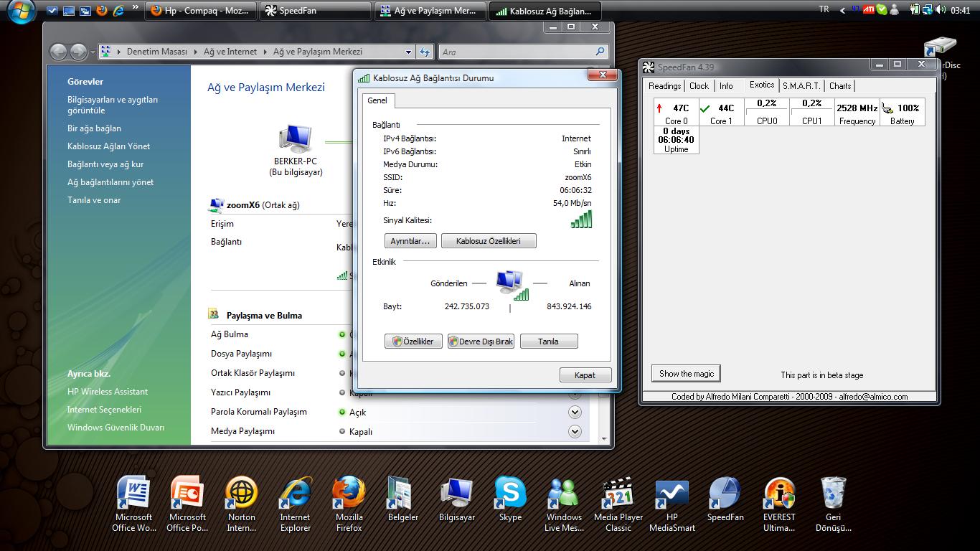980x551 pixels.
Task: Click Bilgisayarları ve aygıtları görüntüle link
Action: point(113,105)
